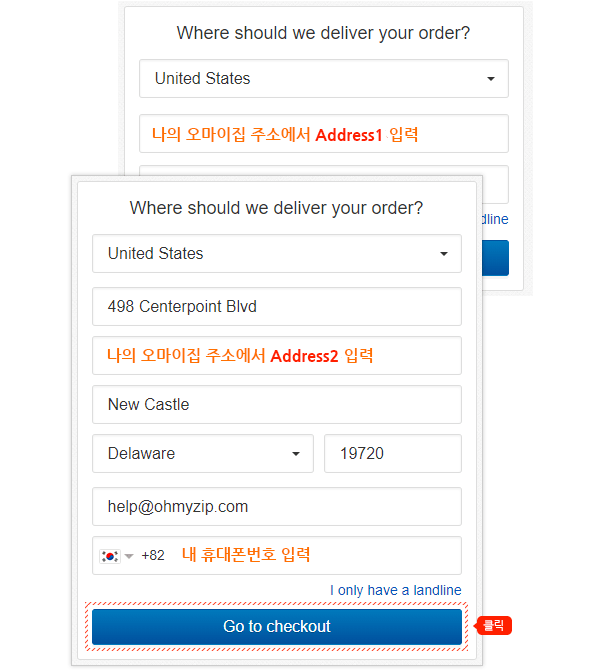Open the Delaware state dropdown
Image resolution: width=600 pixels, height=670 pixels.
203,454
